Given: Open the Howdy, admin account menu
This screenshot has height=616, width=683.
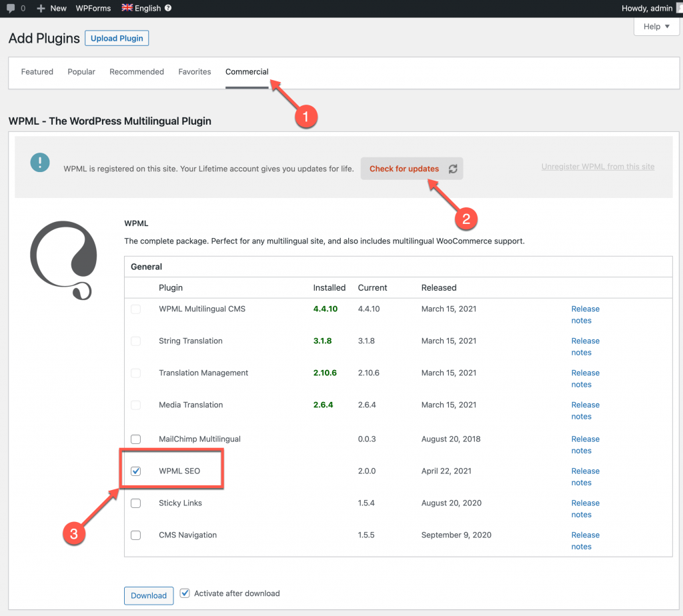Looking at the screenshot, I should click(x=647, y=8).
